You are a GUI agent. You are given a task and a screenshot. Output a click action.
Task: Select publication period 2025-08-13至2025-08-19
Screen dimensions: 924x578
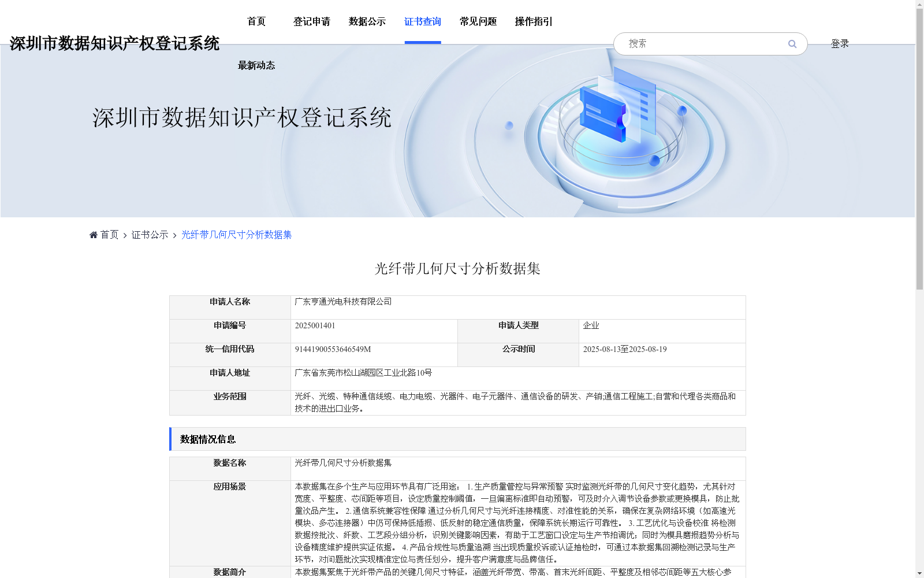pyautogui.click(x=625, y=349)
